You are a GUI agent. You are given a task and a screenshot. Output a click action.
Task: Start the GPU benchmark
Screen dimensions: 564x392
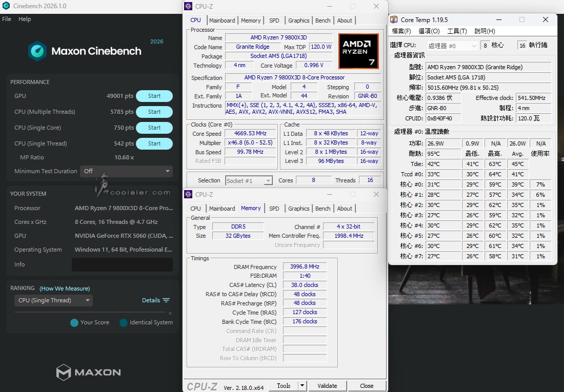click(x=154, y=96)
